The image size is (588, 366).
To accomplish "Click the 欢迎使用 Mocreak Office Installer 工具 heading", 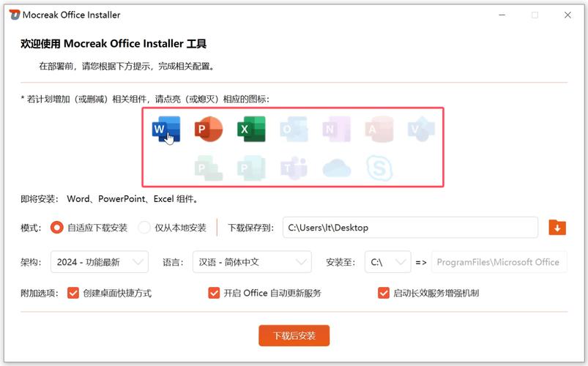I will (113, 43).
